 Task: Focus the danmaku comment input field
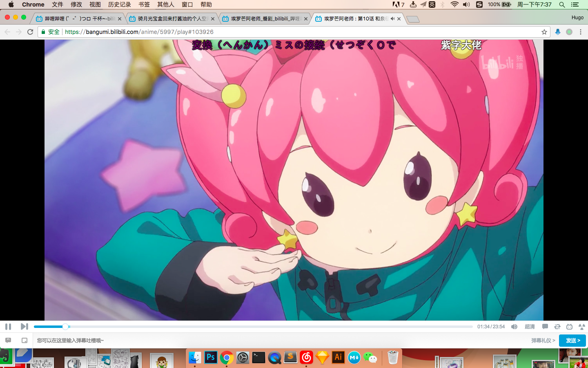coord(282,340)
